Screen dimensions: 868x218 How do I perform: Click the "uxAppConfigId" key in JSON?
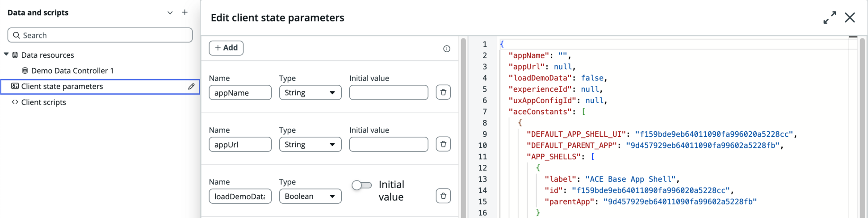(542, 101)
